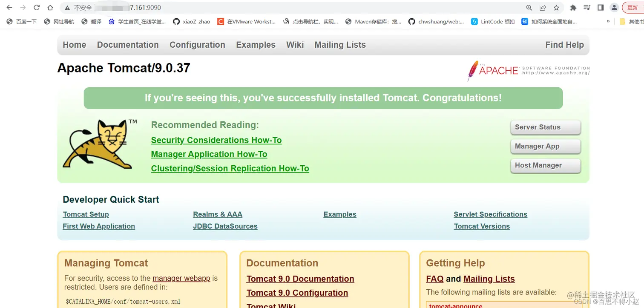Click $CATALINA_HOME/conf/tomcat-users.xml path text
This screenshot has height=308, width=644.
coord(123,302)
